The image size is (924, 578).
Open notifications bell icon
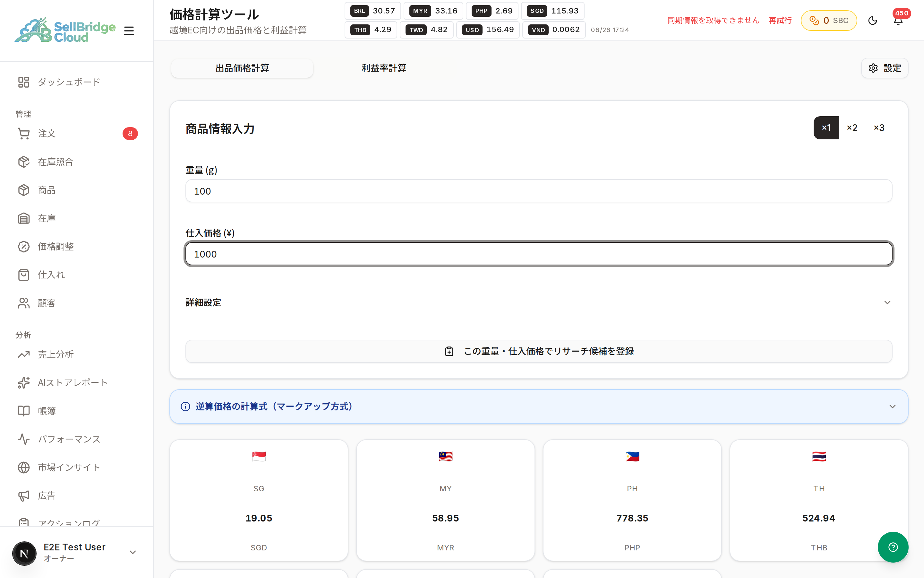(898, 21)
